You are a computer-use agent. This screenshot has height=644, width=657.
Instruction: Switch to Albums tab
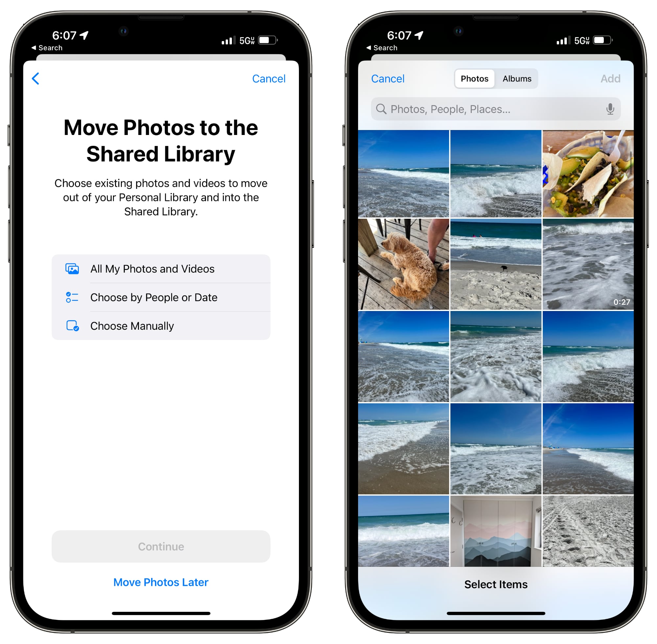click(516, 78)
